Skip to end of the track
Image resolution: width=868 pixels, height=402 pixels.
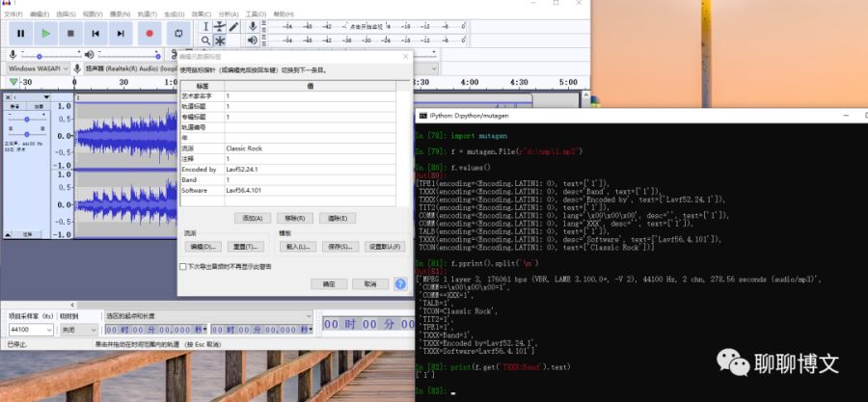(121, 34)
